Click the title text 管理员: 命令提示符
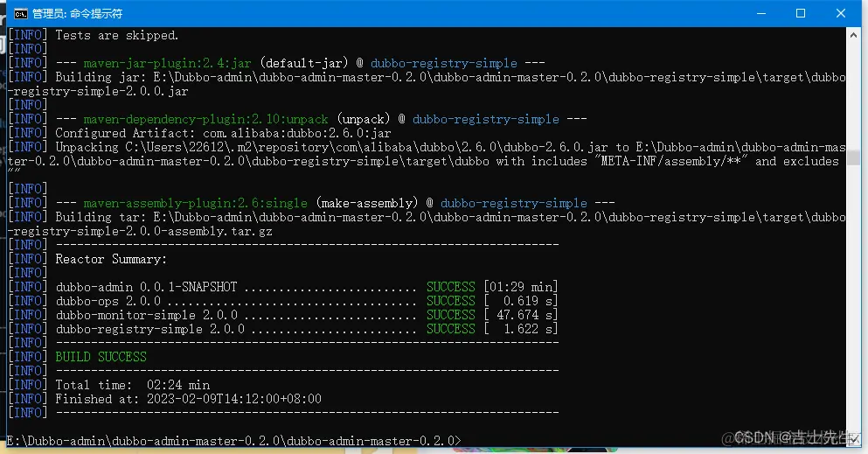Screen dimensions: 868x454 78,13
